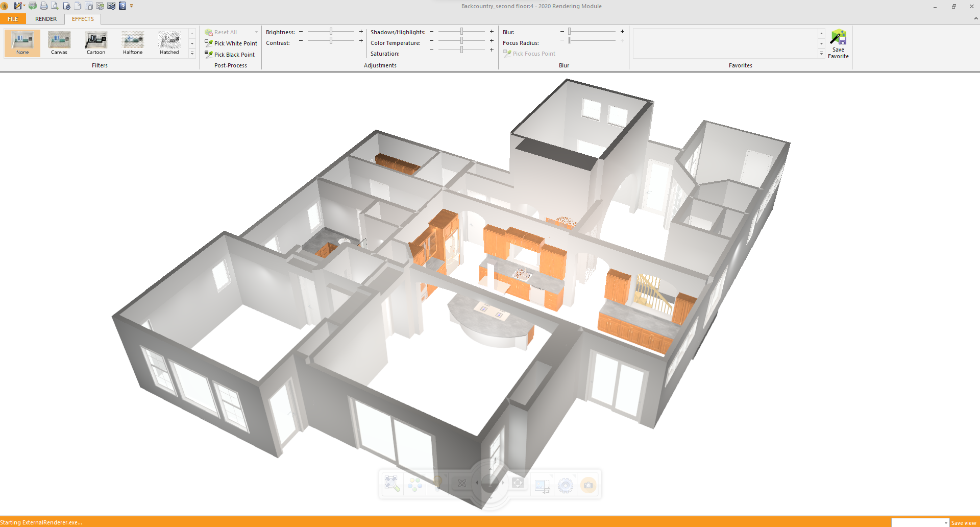This screenshot has width=980, height=527.
Task: Open the combo box next to Save view
Action: point(945,522)
